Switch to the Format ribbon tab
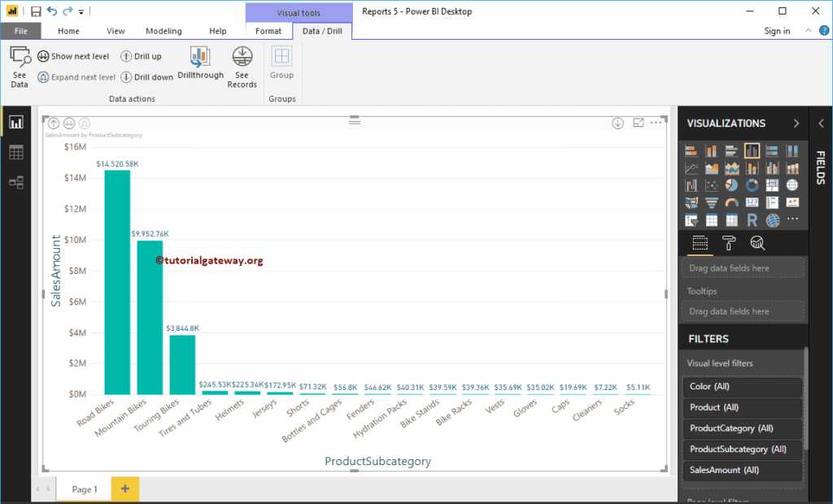833x504 pixels. (x=268, y=31)
